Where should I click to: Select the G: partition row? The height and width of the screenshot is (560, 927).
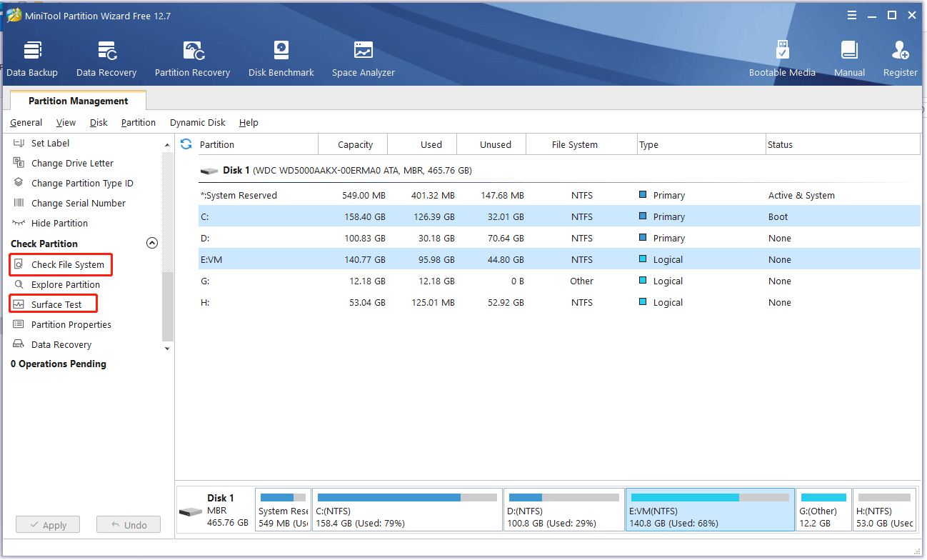pyautogui.click(x=559, y=281)
